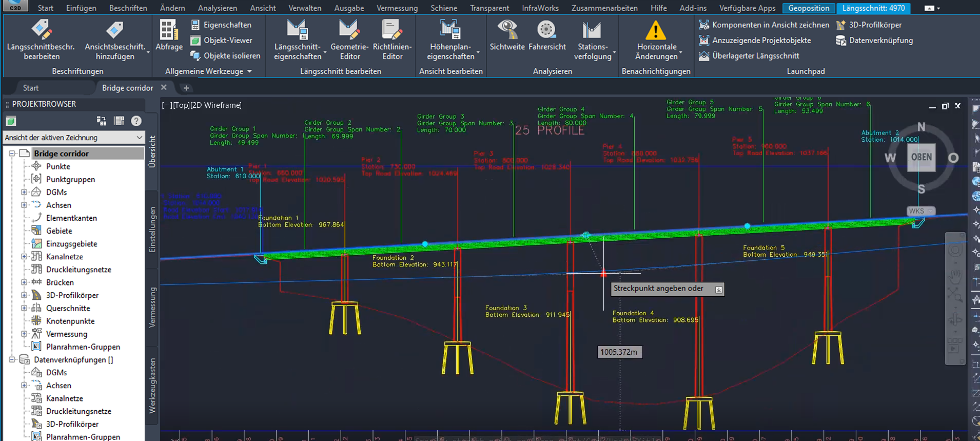
Task: Click the Projektbrowser panel display icon
Action: coord(119,121)
